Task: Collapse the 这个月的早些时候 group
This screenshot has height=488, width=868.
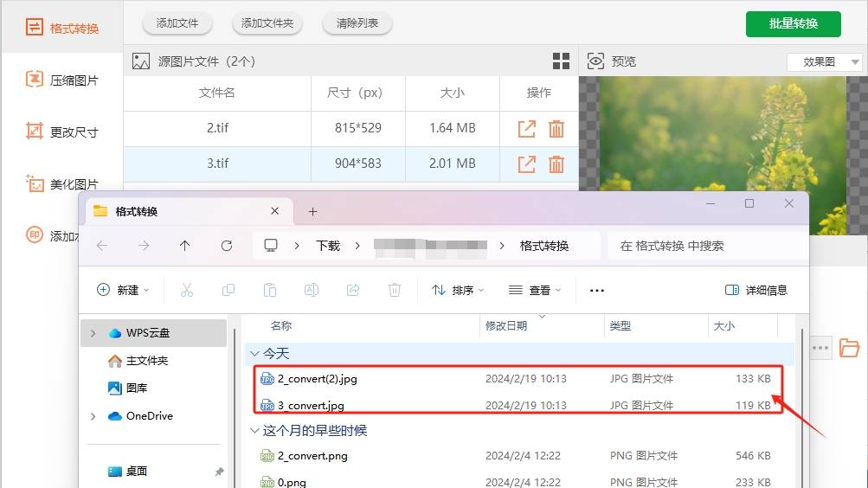Action: pyautogui.click(x=254, y=430)
